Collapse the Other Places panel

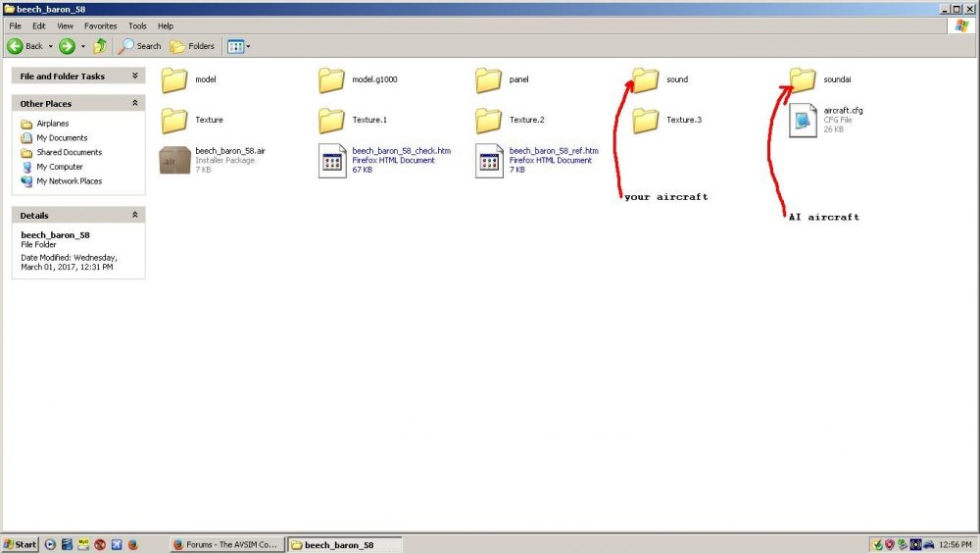tap(134, 103)
